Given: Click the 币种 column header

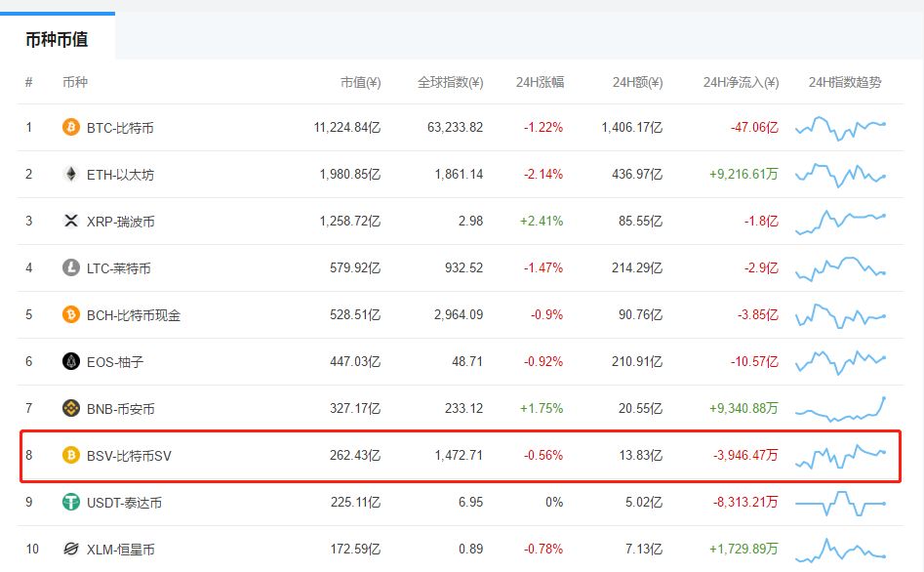Looking at the screenshot, I should [x=75, y=83].
